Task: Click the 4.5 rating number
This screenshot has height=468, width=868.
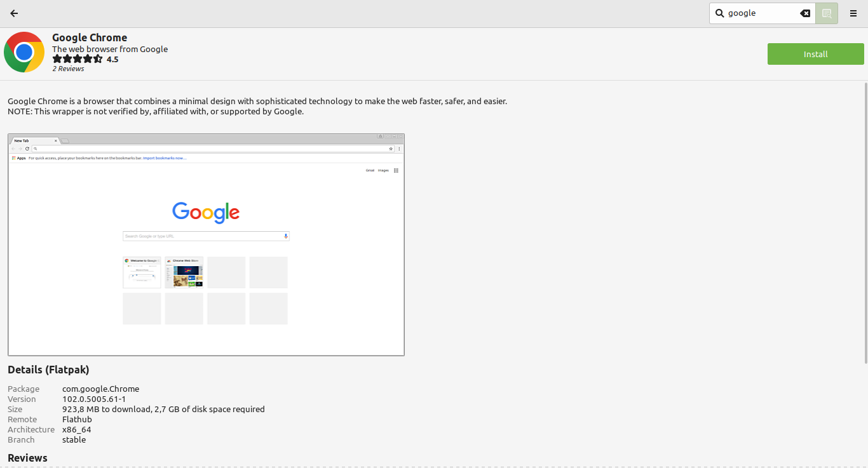Action: pos(112,59)
